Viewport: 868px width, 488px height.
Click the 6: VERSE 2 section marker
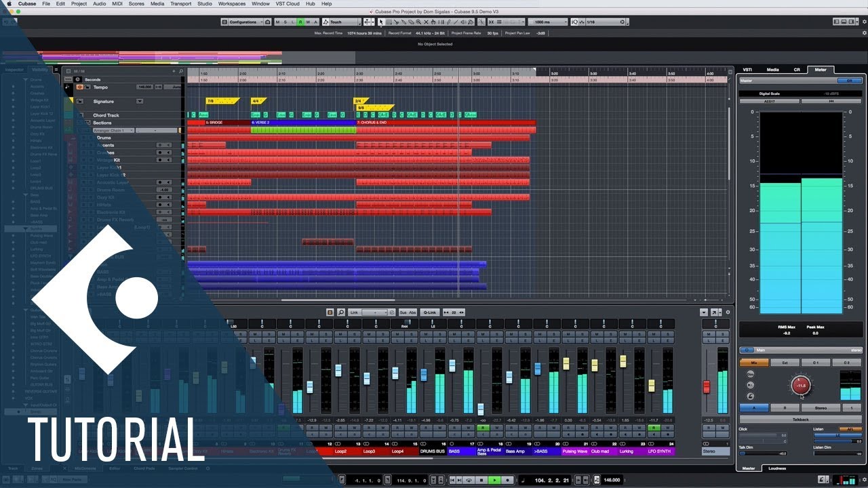pyautogui.click(x=304, y=123)
